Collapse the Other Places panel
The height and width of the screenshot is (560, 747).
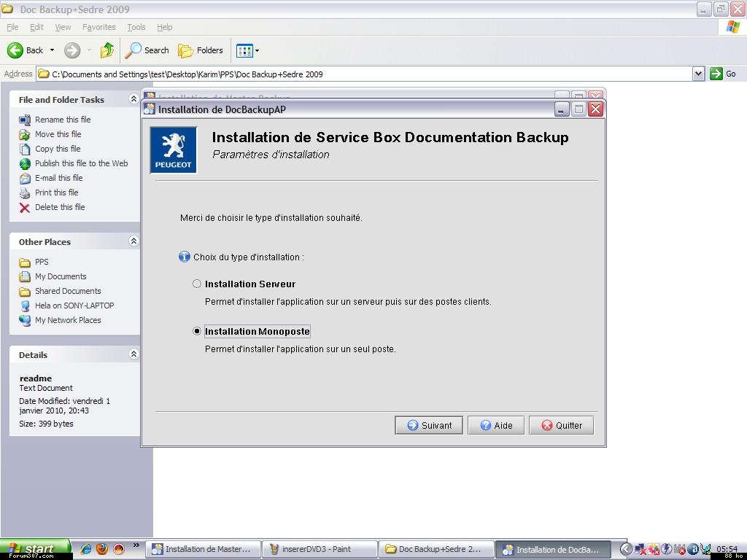[134, 241]
